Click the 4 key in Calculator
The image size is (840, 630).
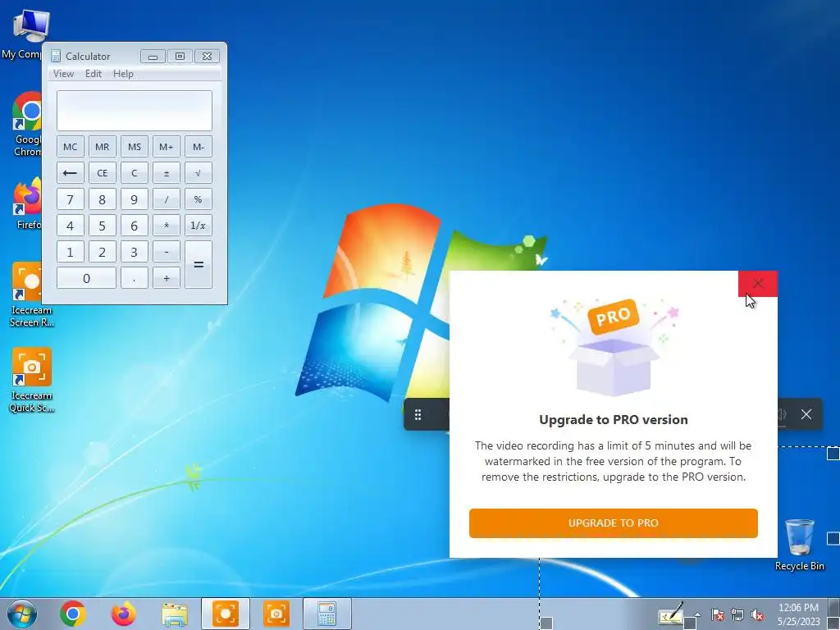tap(71, 226)
